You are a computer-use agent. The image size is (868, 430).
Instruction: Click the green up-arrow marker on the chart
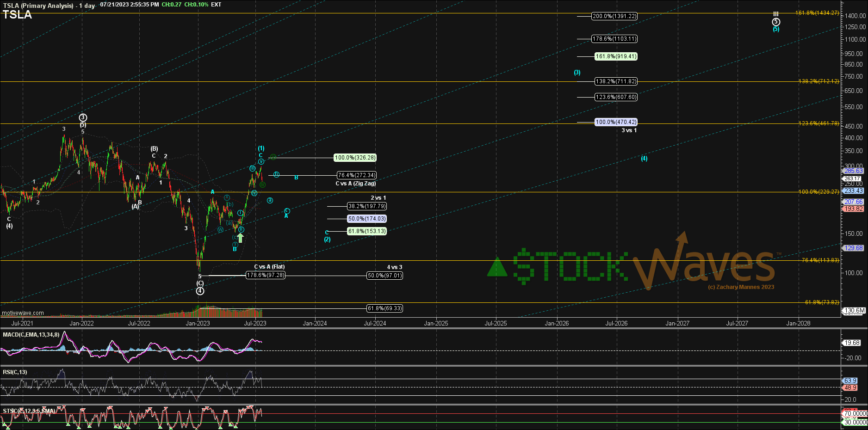(240, 238)
